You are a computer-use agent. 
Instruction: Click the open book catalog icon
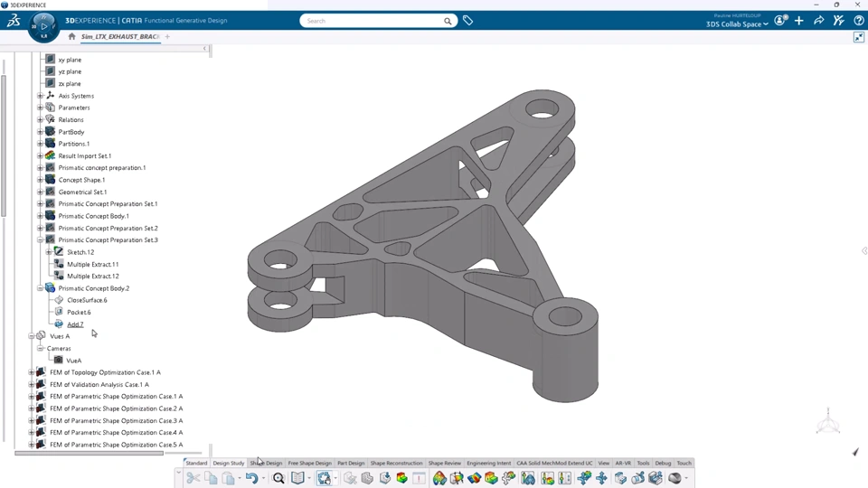point(297,478)
